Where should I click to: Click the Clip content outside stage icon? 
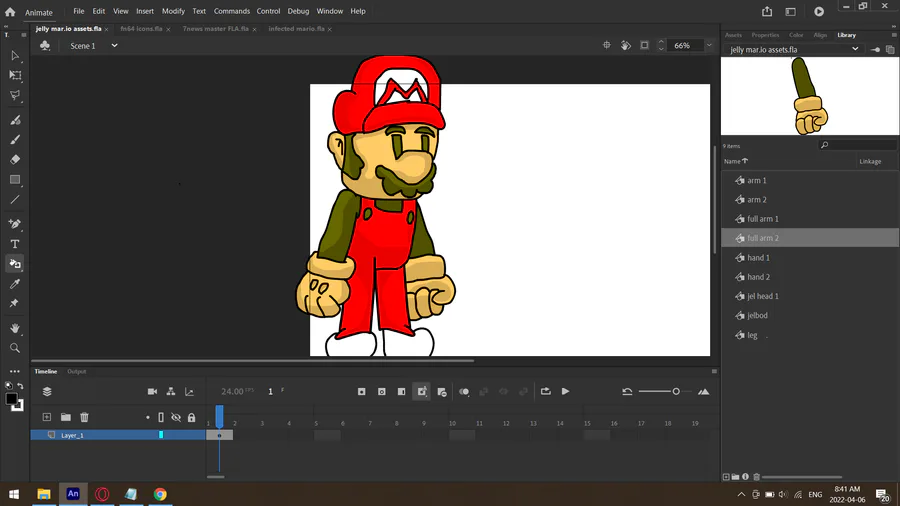point(645,45)
